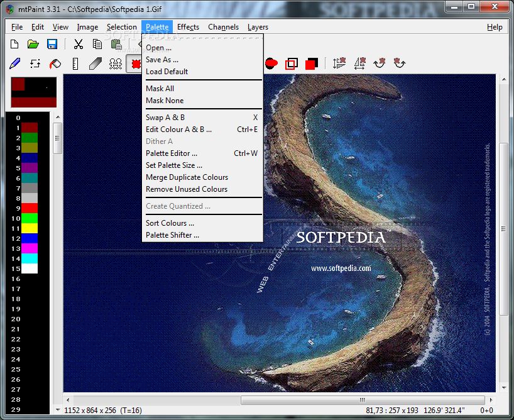Select the Make Selection tool
The image size is (514, 420).
(134, 64)
